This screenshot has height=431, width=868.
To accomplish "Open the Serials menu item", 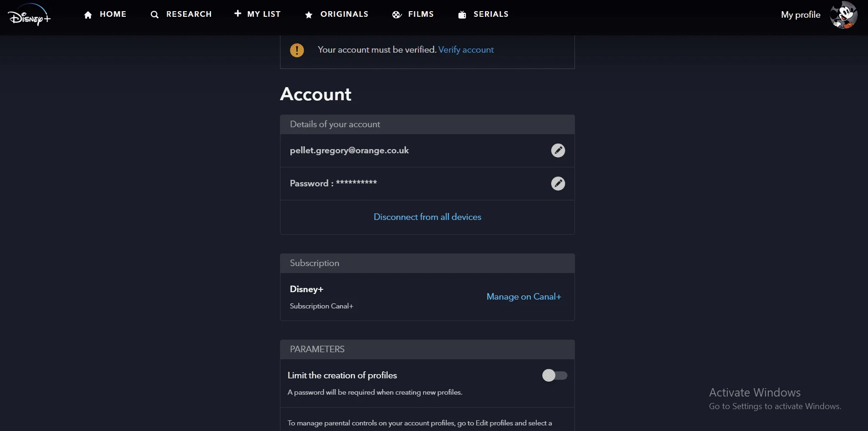I will click(491, 14).
